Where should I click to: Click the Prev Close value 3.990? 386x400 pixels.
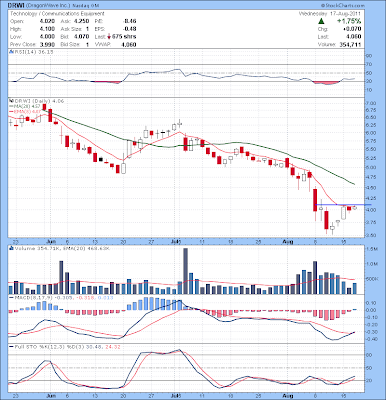tap(47, 44)
